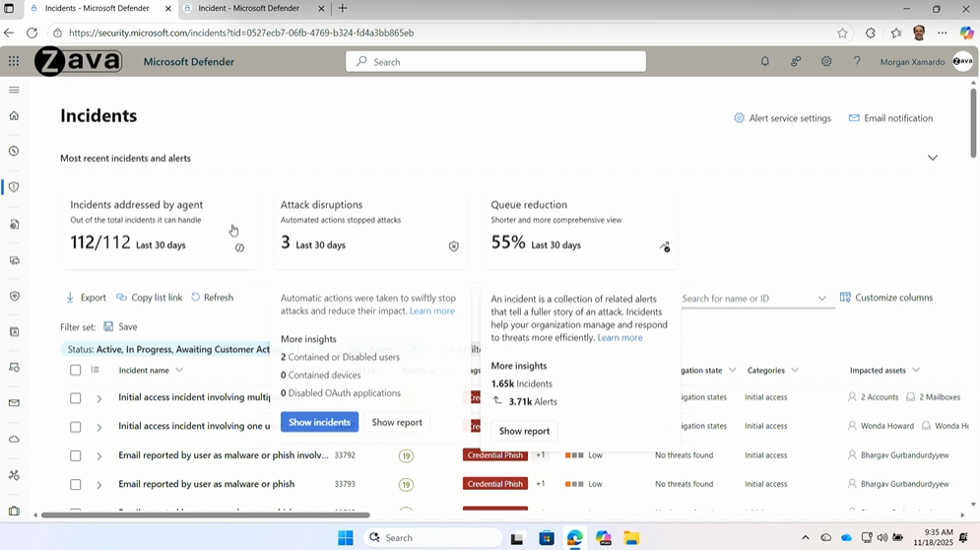This screenshot has height=550, width=980.
Task: Click shield icon on Attack disruptions card
Action: (x=454, y=246)
